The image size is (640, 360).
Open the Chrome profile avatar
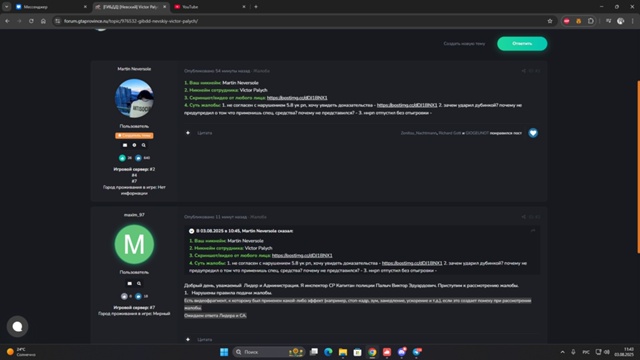620,21
